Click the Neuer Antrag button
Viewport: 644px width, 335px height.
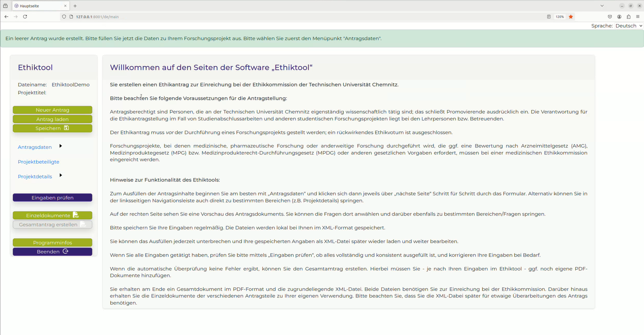pyautogui.click(x=52, y=110)
